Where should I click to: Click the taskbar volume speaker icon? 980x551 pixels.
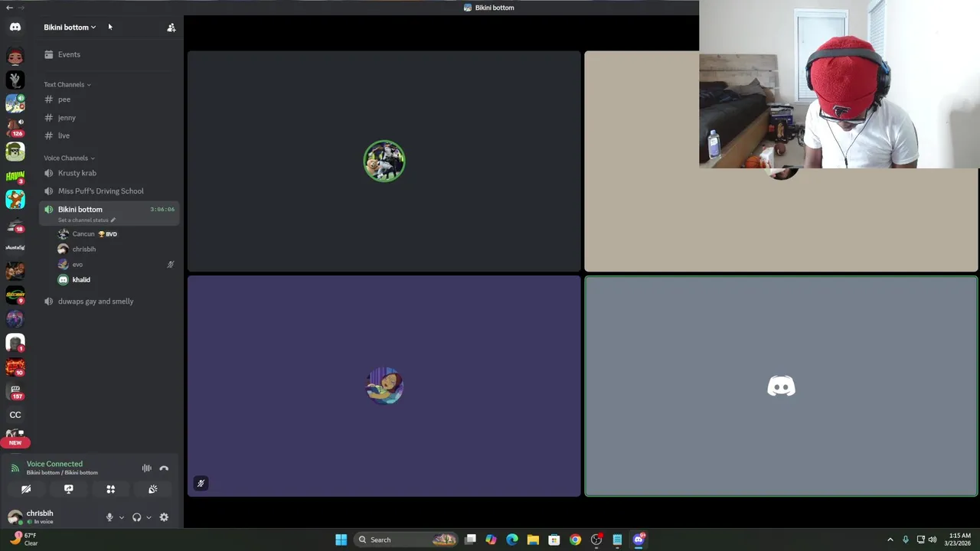tap(933, 540)
